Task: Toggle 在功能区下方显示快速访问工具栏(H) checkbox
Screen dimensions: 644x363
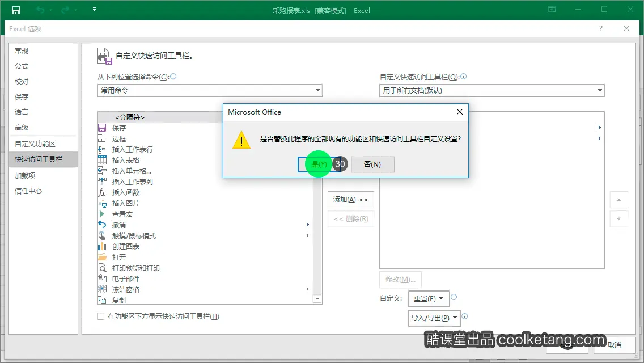Action: (x=101, y=316)
